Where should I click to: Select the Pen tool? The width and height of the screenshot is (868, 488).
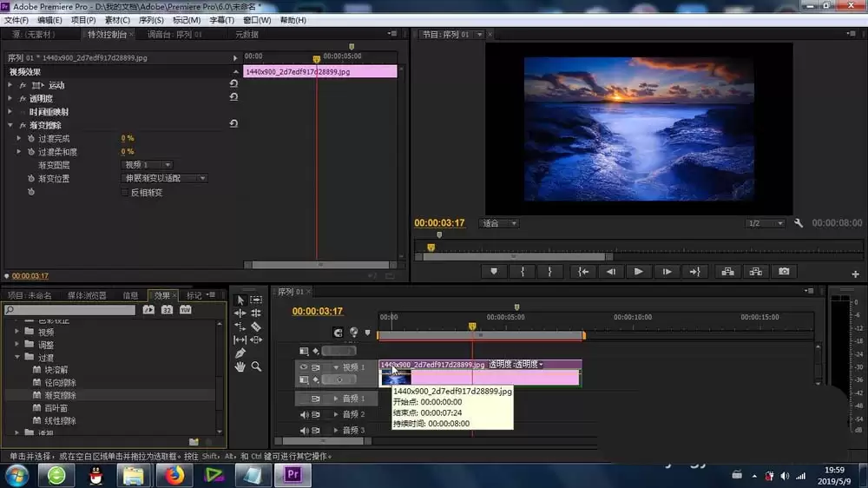(x=240, y=353)
